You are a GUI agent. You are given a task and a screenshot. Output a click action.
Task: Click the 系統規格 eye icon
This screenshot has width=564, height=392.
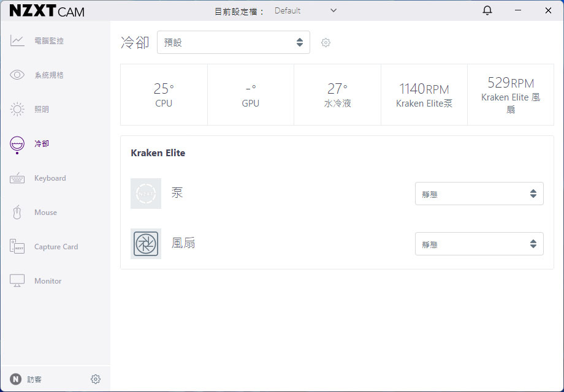point(17,75)
